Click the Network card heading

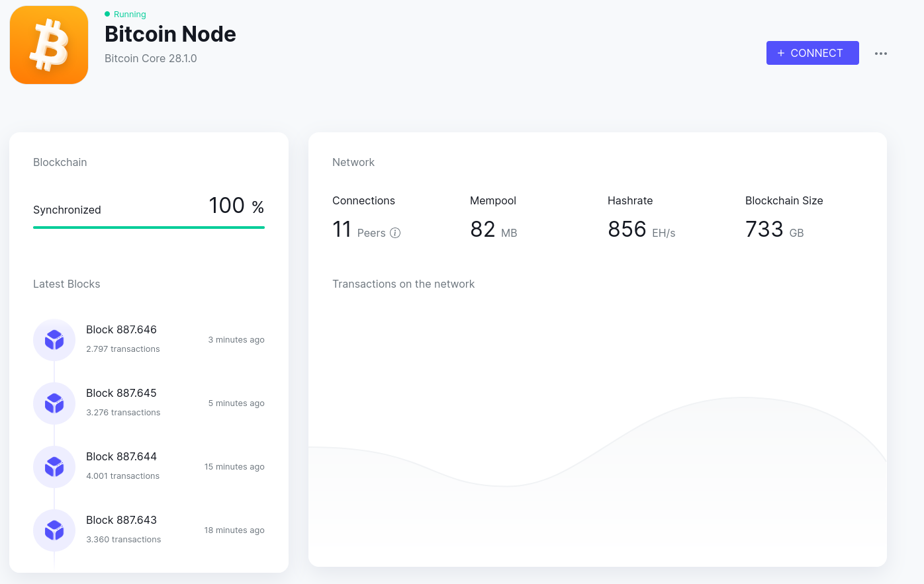coord(353,162)
